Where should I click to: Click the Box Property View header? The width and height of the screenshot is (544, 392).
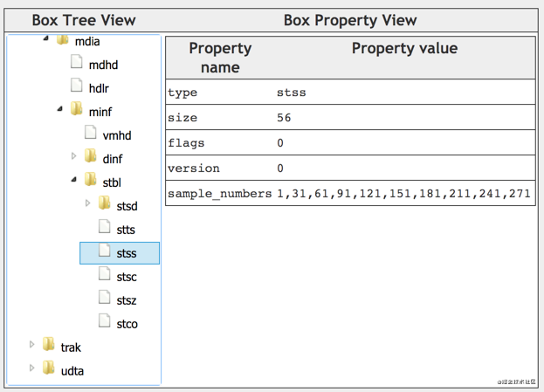click(350, 20)
